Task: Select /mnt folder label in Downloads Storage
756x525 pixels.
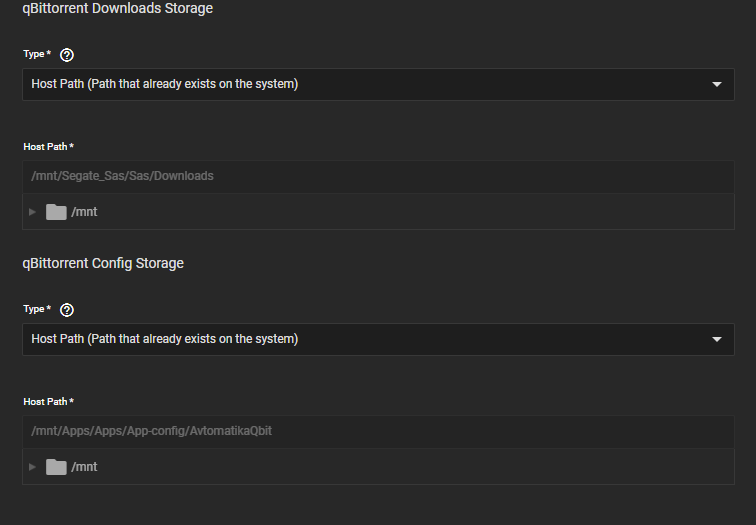Action: [x=84, y=212]
